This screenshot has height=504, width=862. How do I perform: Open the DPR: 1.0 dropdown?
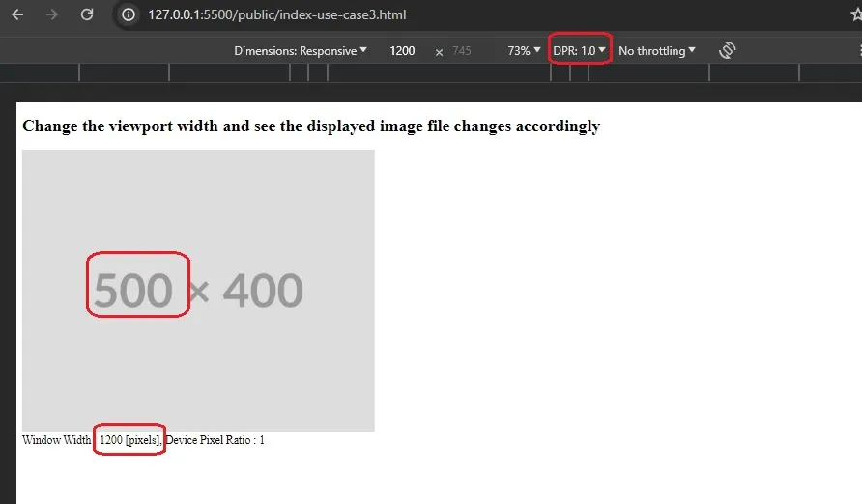(x=580, y=50)
